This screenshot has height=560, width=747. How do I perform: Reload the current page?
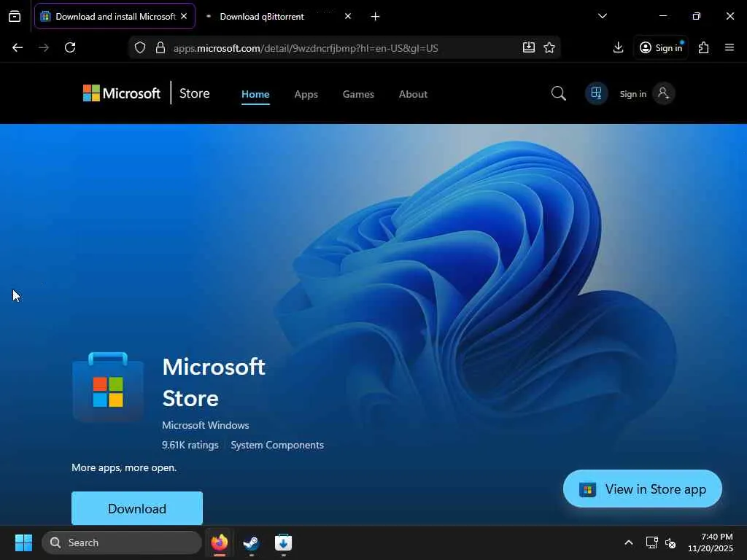(70, 47)
